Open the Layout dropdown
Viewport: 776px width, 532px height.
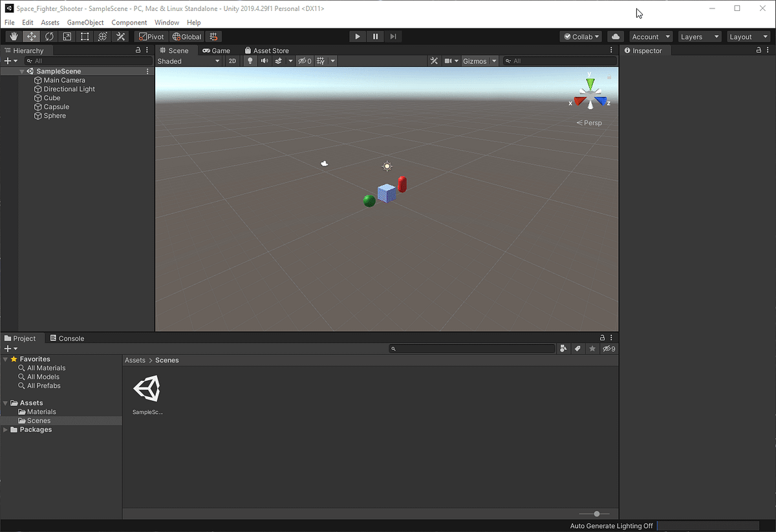(x=748, y=37)
